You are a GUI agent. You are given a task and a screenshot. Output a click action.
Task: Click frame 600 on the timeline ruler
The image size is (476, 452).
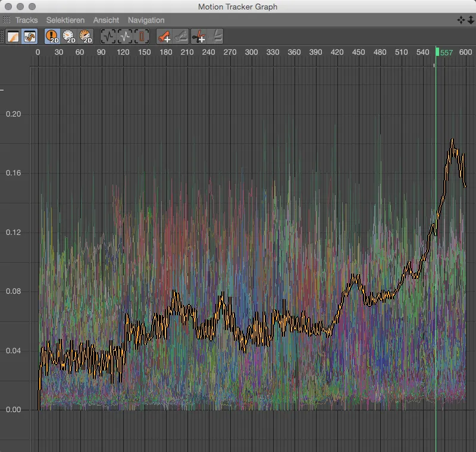tap(465, 52)
